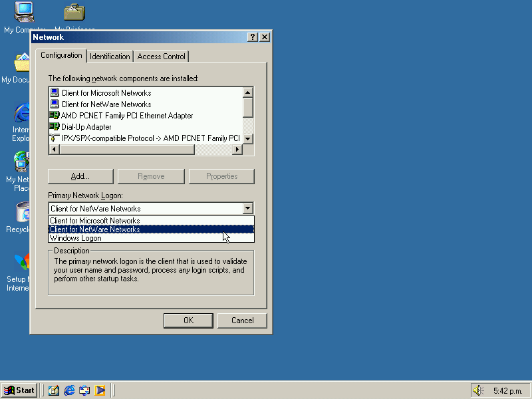Open the Start menu
The width and height of the screenshot is (532, 399).
click(19, 390)
